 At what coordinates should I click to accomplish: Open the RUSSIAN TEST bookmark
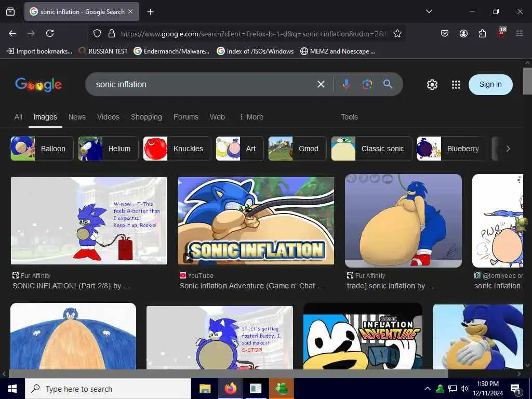pyautogui.click(x=103, y=51)
